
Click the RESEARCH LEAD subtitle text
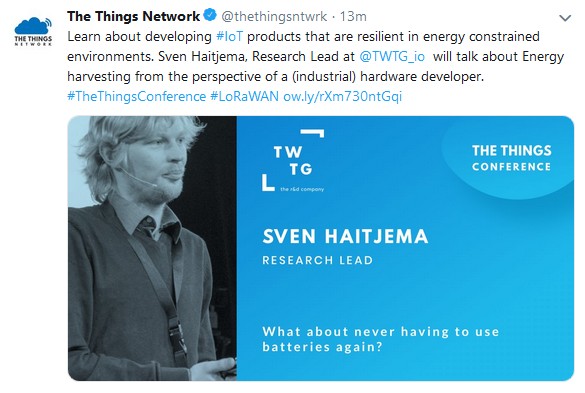[x=317, y=260]
